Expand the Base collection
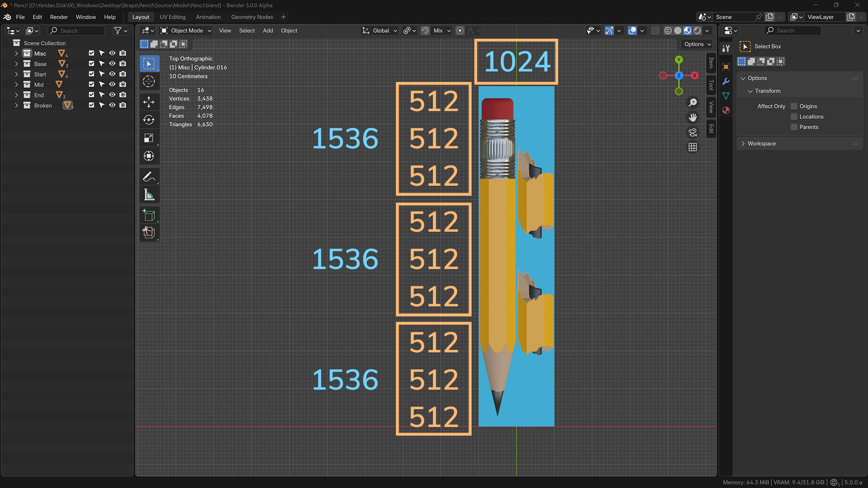Screen dimensions: 868x488 coord(16,64)
